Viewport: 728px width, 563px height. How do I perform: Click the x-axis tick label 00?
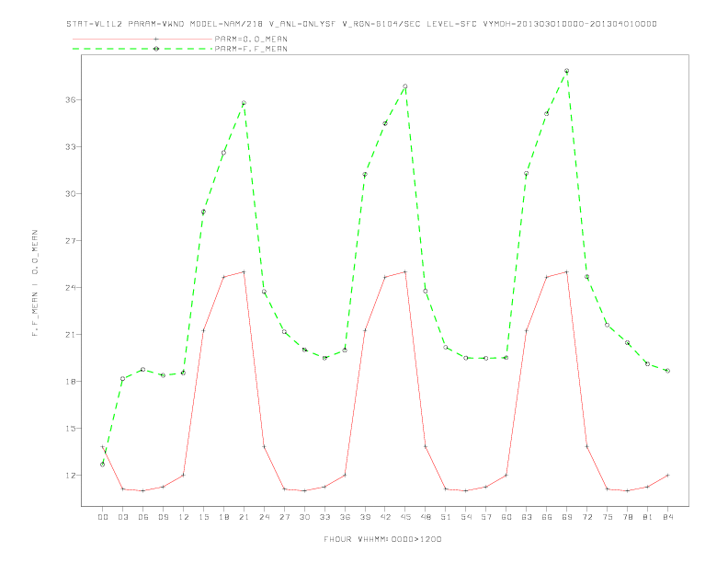(103, 517)
